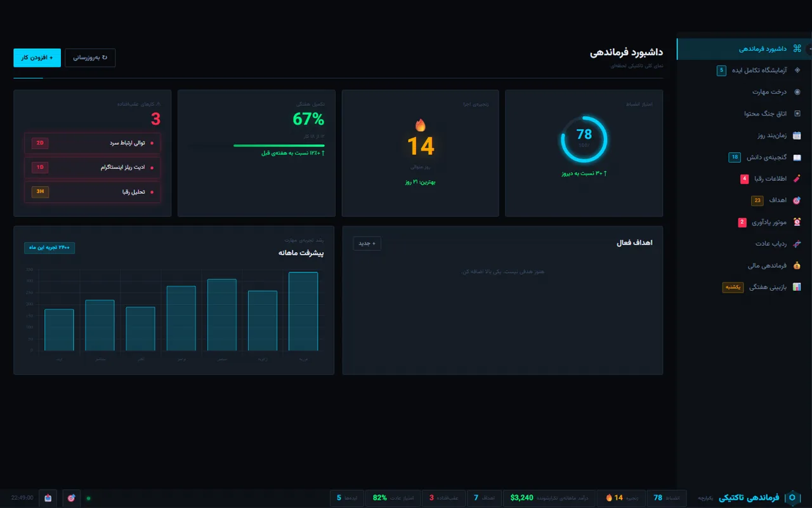Click the + جدید button in اهداف فعال

click(367, 243)
